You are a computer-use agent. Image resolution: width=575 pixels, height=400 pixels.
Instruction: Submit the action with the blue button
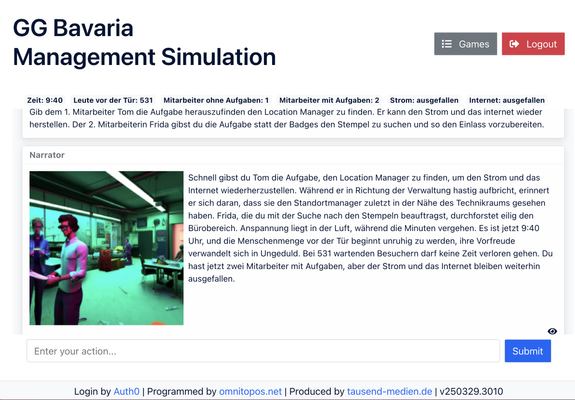click(528, 351)
